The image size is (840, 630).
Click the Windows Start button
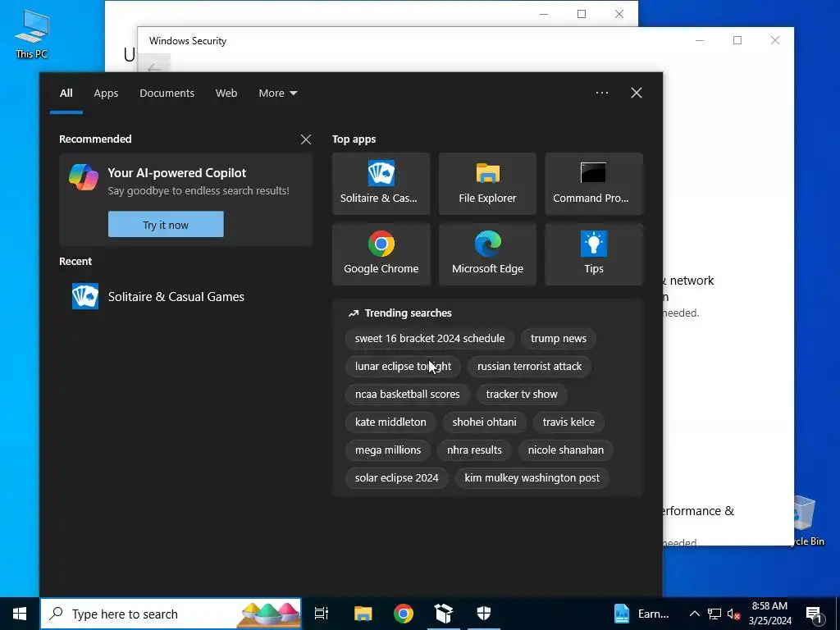(20, 614)
